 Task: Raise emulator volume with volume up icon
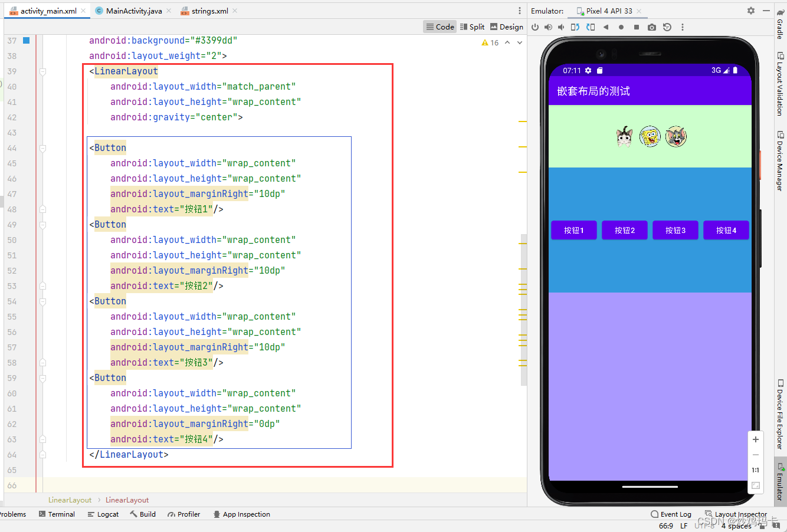click(548, 27)
